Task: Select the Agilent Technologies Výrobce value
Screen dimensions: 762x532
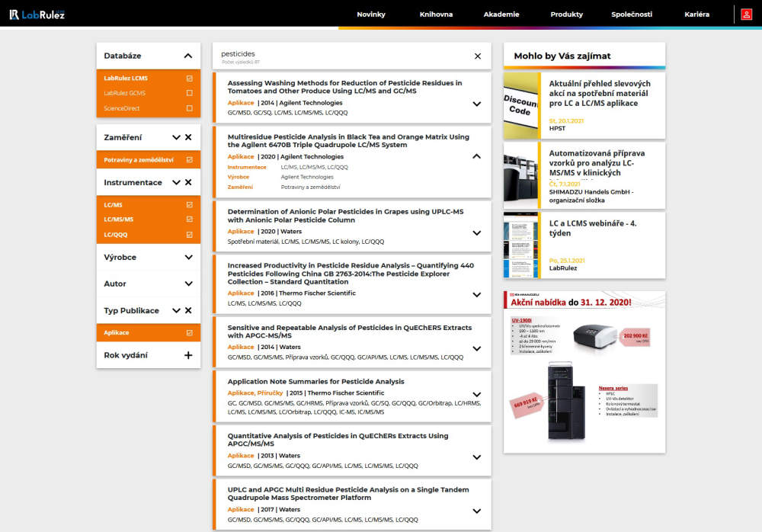Action: coord(307,177)
